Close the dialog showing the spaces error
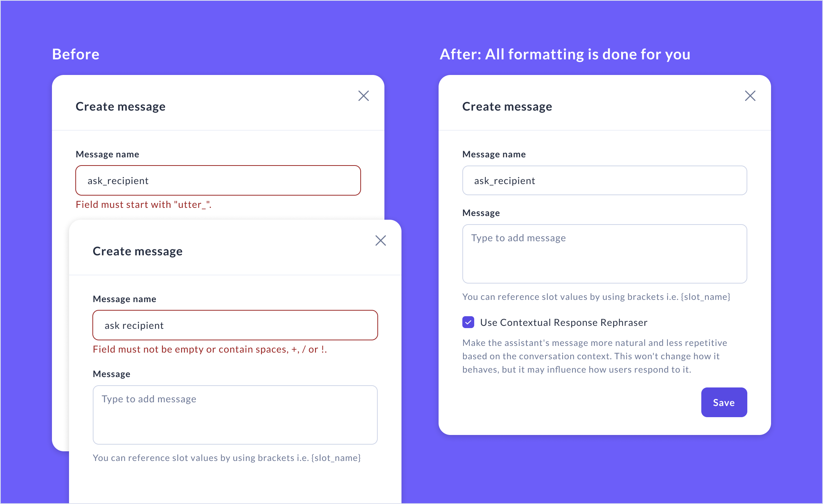Image resolution: width=823 pixels, height=504 pixels. coord(380,240)
